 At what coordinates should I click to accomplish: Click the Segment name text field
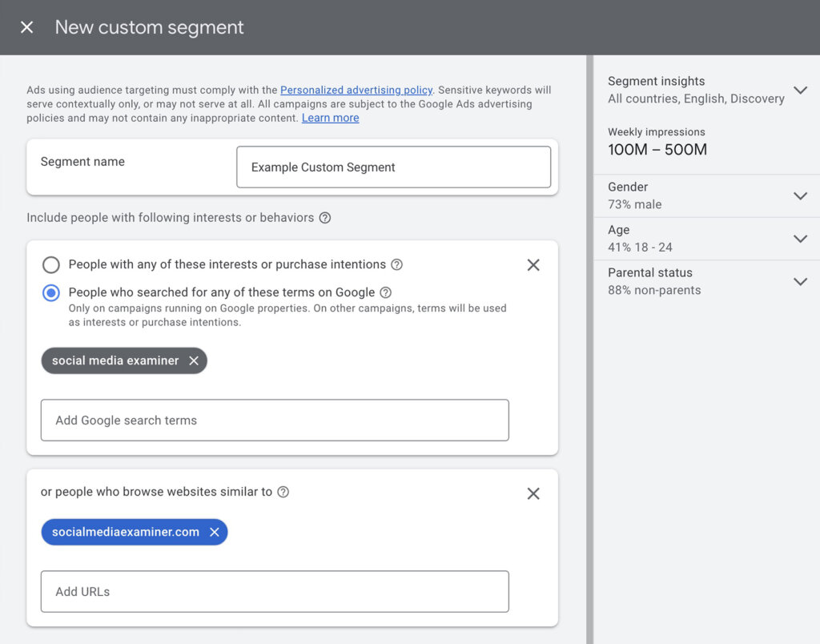pos(393,167)
